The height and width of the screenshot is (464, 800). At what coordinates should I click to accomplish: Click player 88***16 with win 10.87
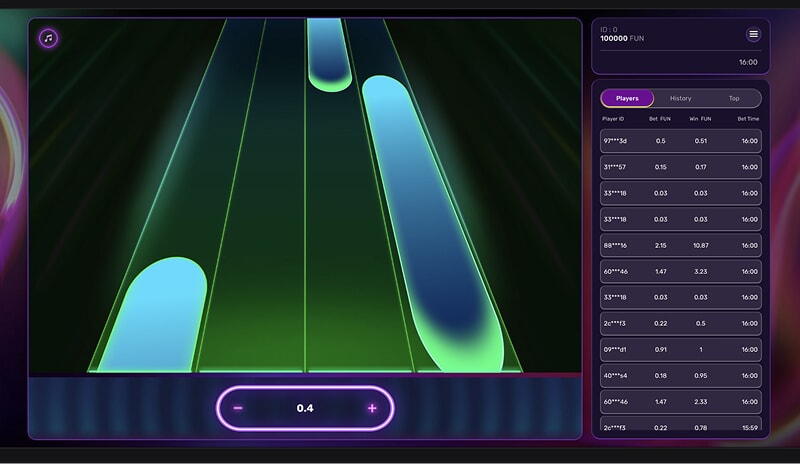[680, 245]
